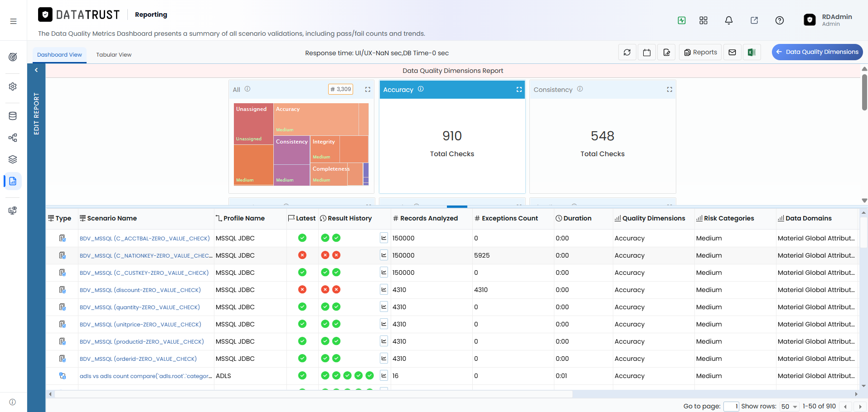Click the Data Quality Dimensions button

click(817, 52)
